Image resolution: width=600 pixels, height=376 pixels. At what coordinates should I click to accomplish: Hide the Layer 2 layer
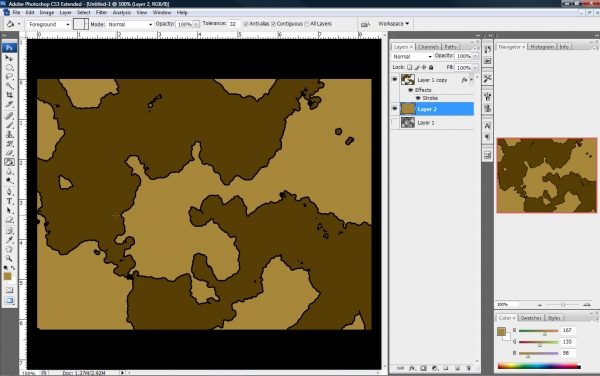395,109
